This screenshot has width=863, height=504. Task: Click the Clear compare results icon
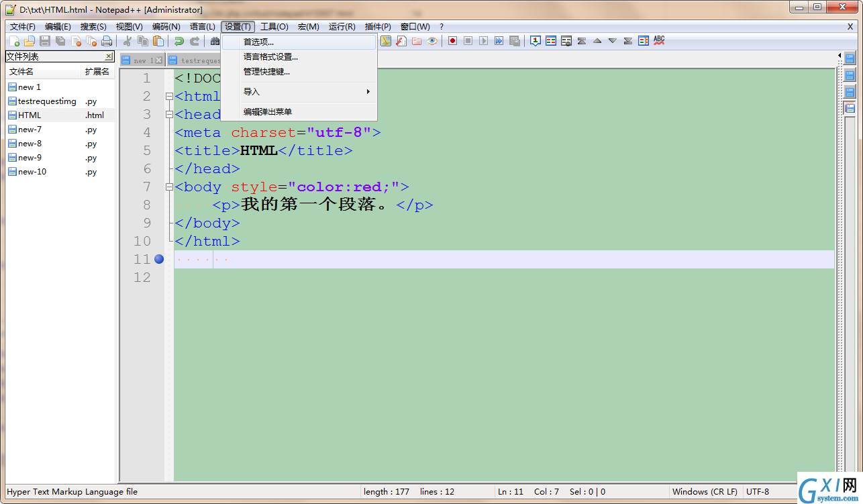click(566, 41)
